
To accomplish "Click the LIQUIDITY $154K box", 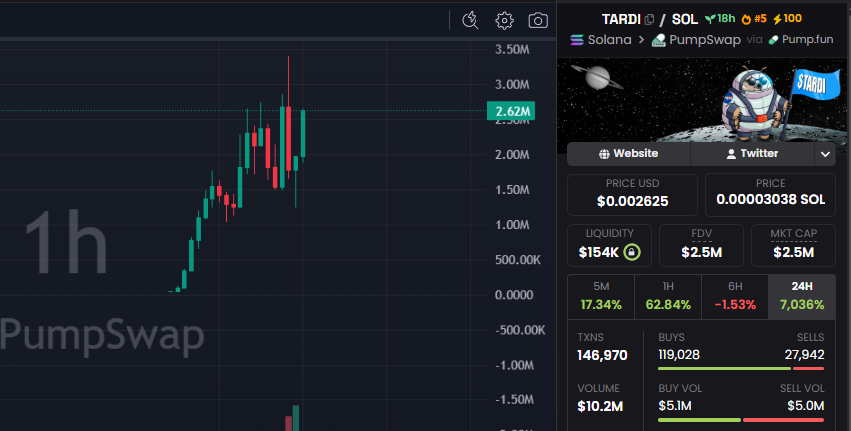I will pos(609,245).
